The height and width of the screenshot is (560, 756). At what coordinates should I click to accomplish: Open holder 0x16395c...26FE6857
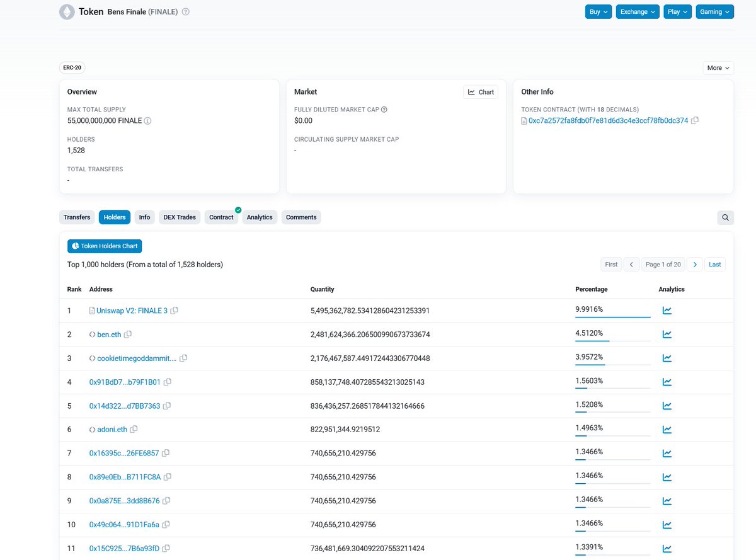tap(124, 454)
